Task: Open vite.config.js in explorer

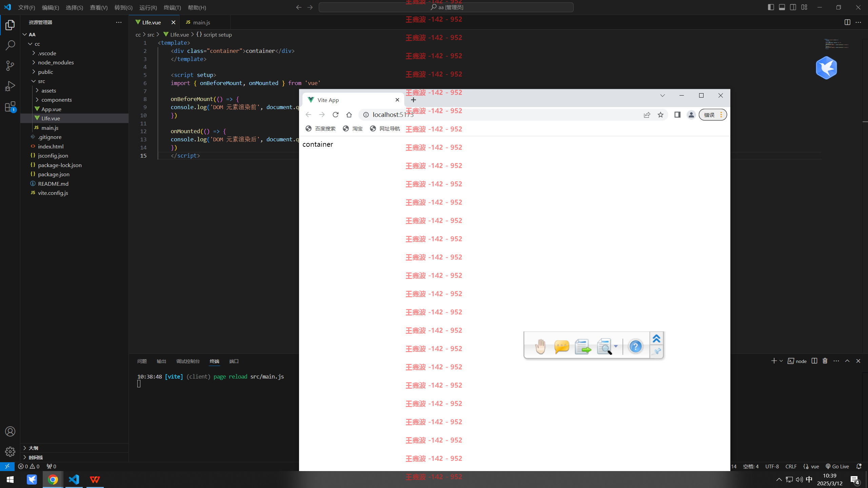Action: tap(74, 193)
